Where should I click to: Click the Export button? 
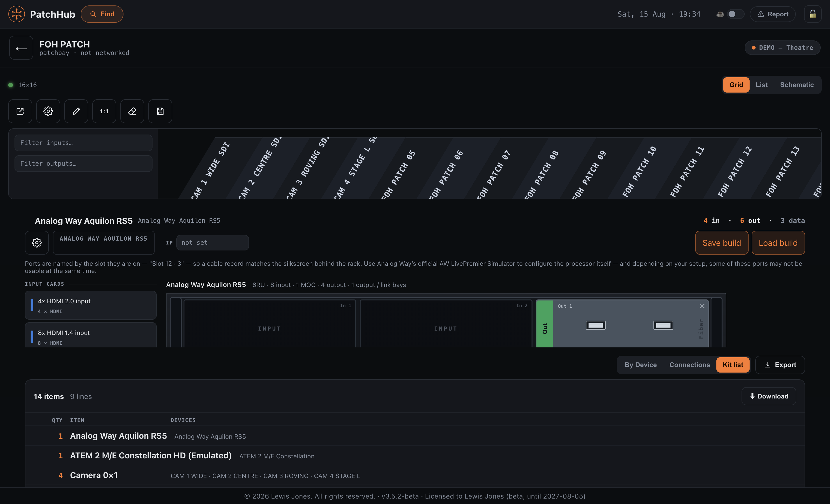[780, 365]
